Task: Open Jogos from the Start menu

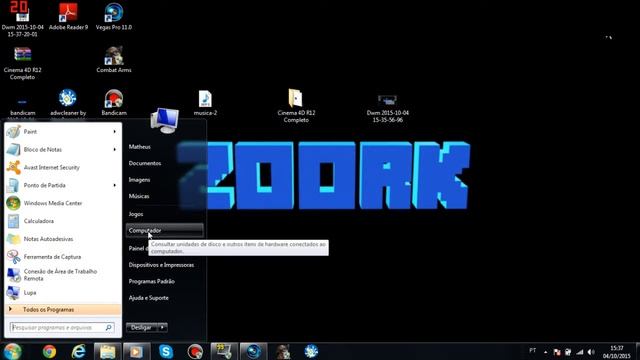Action: tap(136, 214)
